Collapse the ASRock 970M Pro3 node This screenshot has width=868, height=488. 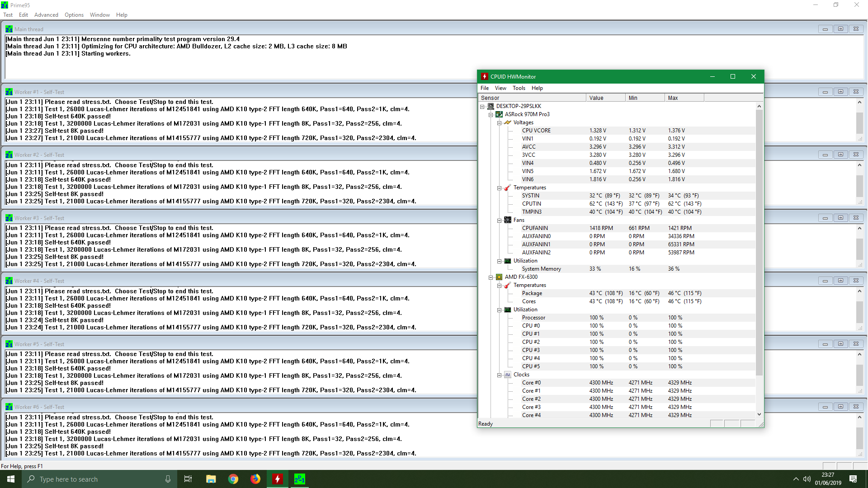(x=491, y=115)
